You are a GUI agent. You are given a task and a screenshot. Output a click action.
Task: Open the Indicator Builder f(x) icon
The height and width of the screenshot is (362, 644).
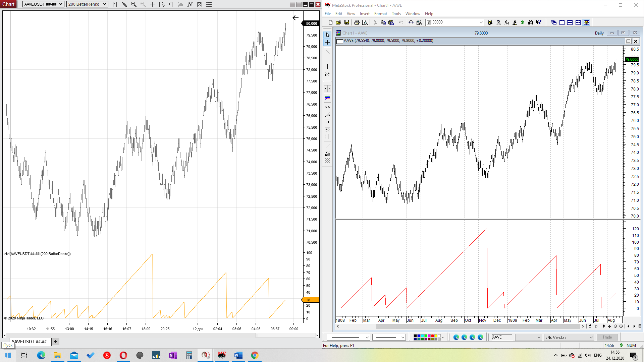click(x=506, y=22)
